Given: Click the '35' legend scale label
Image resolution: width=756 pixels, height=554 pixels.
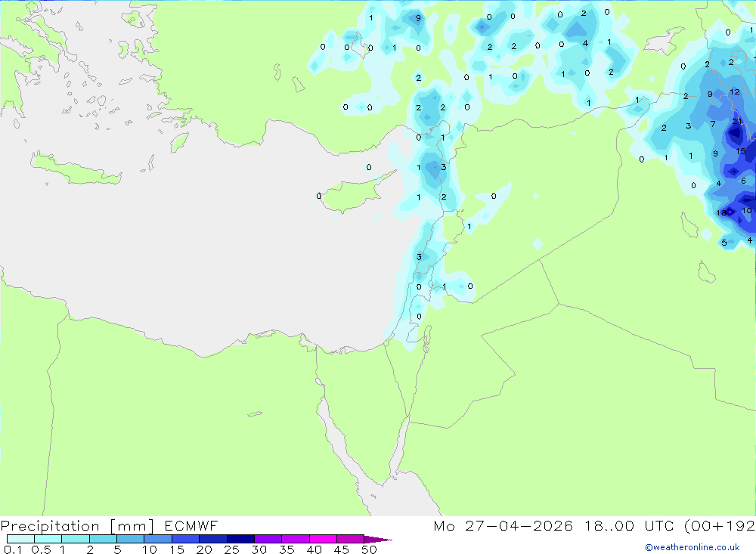Looking at the screenshot, I should tap(287, 549).
